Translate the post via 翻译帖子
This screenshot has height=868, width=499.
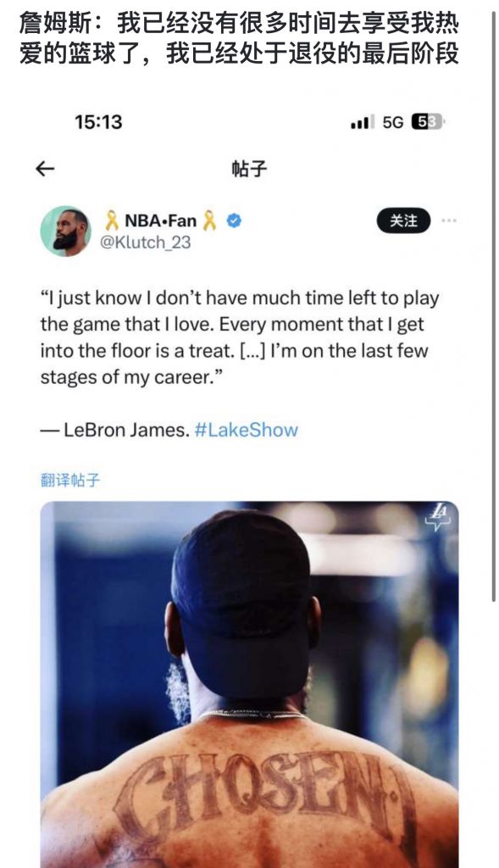click(x=70, y=480)
